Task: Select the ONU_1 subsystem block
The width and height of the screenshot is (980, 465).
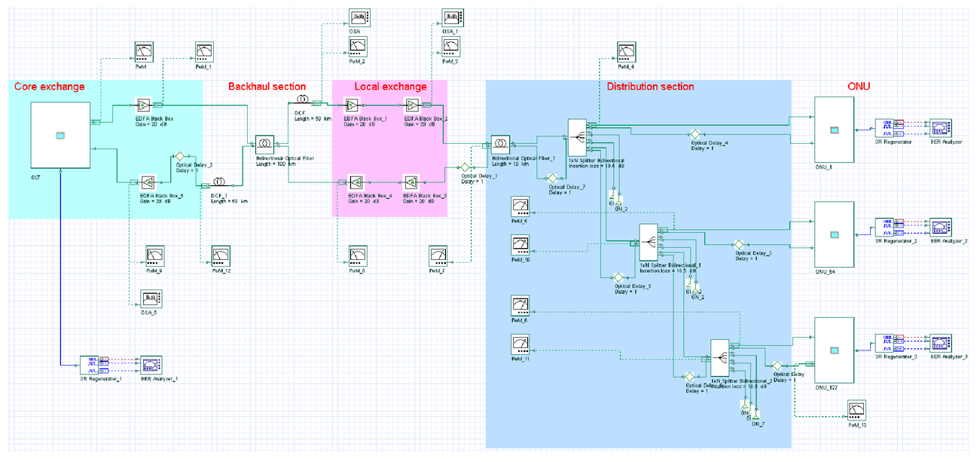Action: coord(834,129)
